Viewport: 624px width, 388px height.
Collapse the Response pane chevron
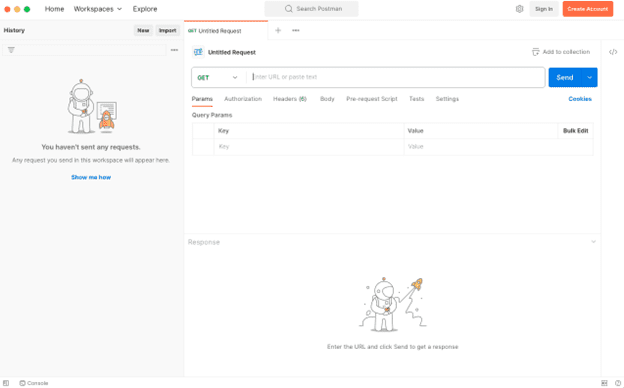tap(593, 242)
